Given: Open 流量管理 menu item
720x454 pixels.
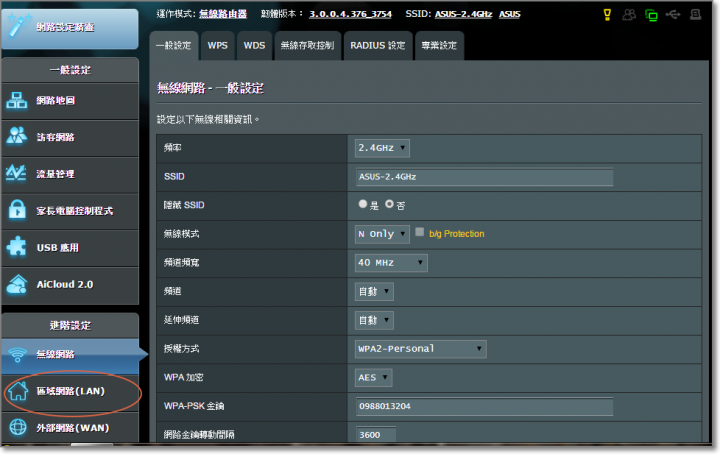Looking at the screenshot, I should tap(70, 175).
